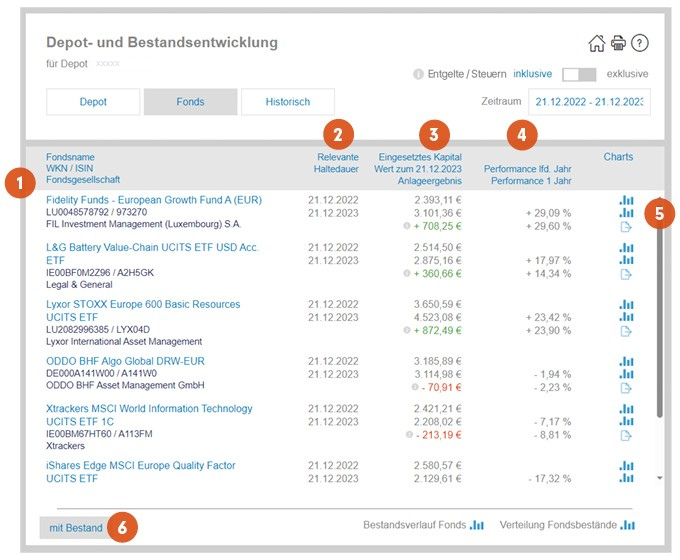Open Lyxor STOXX Europe 600 Basic Resources link
Image resolution: width=680 pixels, height=560 pixels.
tap(143, 311)
